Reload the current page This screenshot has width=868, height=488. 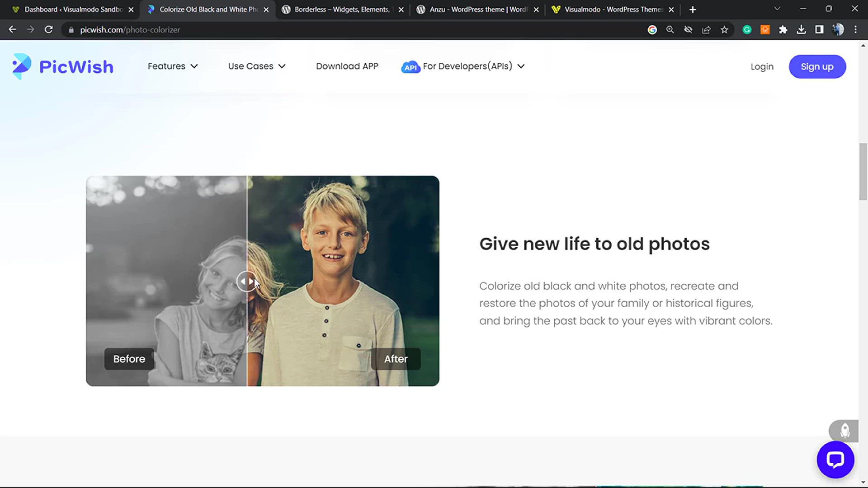pos(48,29)
